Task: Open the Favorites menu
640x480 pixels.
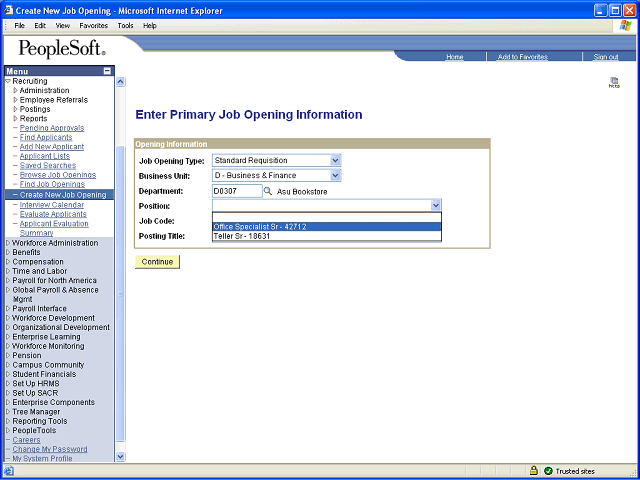Action: coord(93,26)
